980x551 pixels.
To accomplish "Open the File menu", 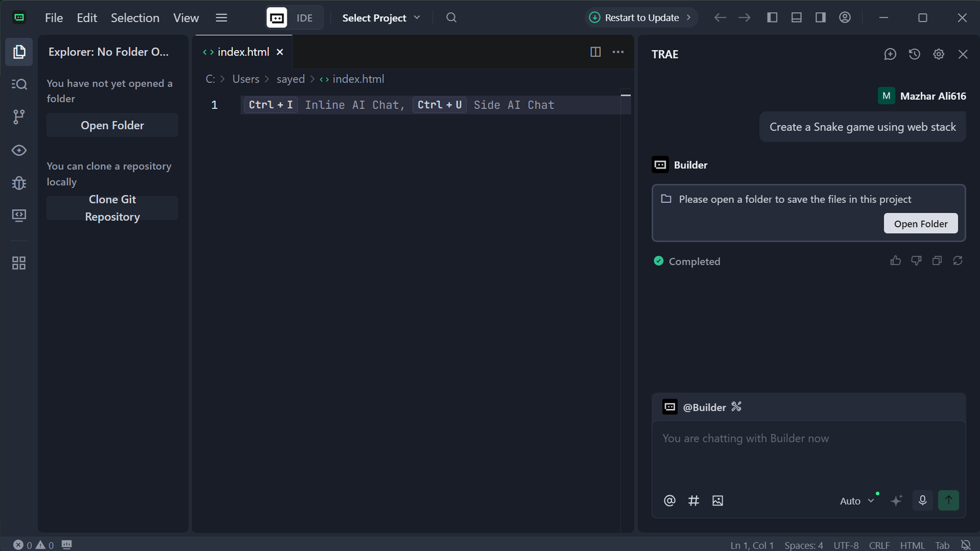I will [x=54, y=18].
